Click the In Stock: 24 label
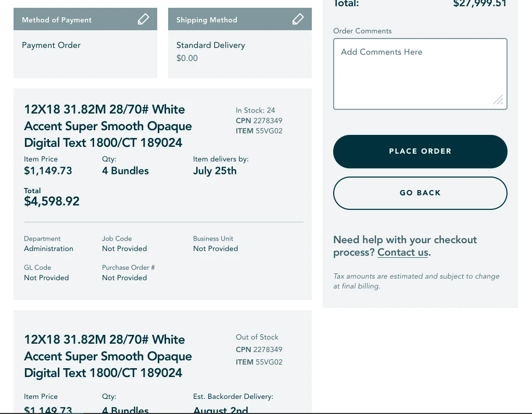The width and height of the screenshot is (532, 414). [255, 110]
